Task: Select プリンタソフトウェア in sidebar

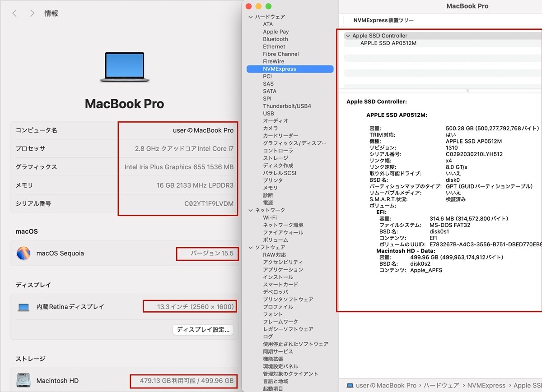Action: tap(288, 300)
